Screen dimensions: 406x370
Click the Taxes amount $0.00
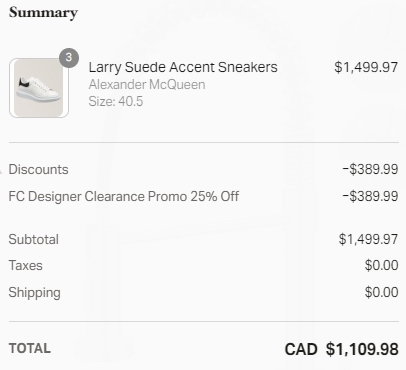381,266
